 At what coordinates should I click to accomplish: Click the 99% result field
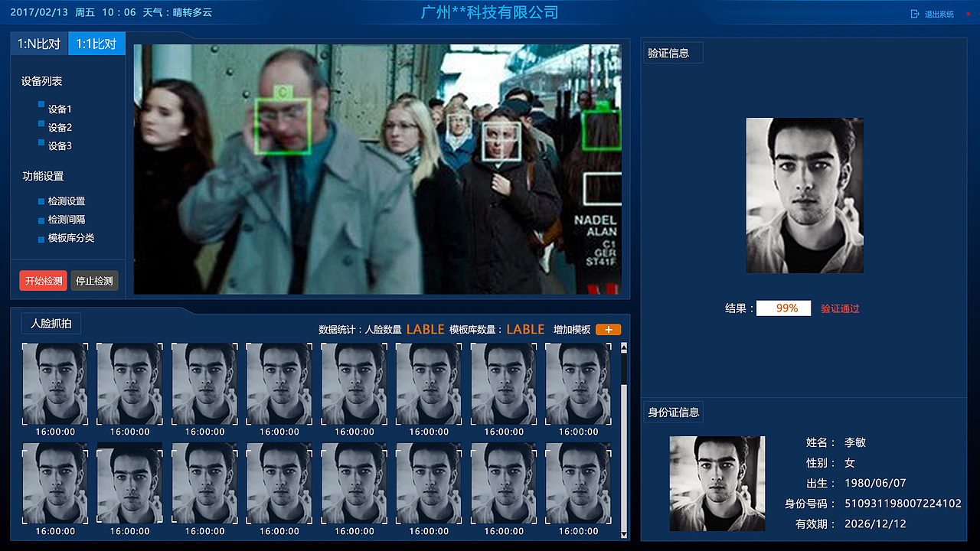click(x=784, y=308)
